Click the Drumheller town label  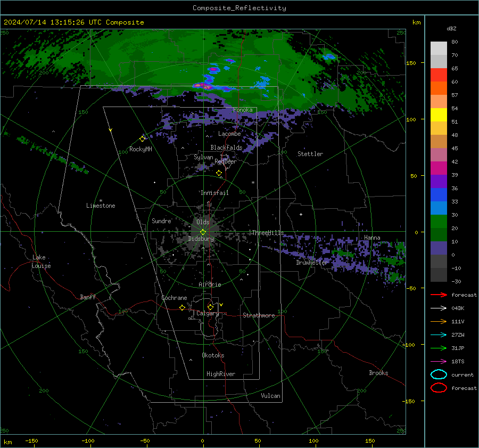point(312,263)
